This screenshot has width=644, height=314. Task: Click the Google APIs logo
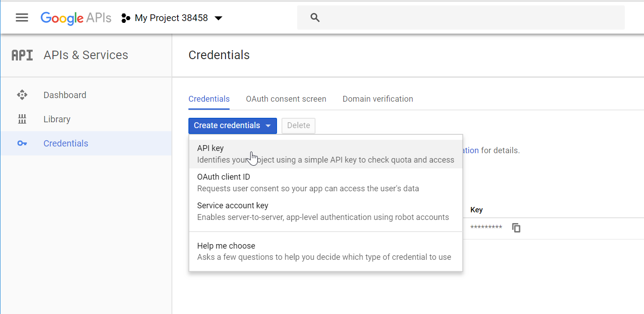coord(76,18)
